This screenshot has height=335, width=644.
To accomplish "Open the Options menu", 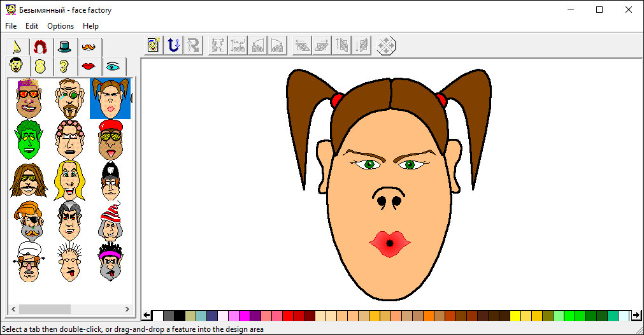I will [x=61, y=26].
